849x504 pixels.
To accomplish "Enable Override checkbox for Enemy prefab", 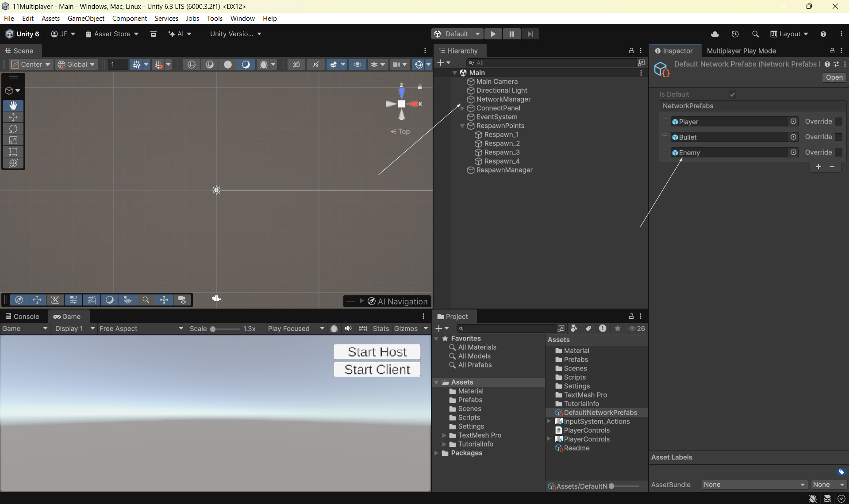I will click(838, 153).
